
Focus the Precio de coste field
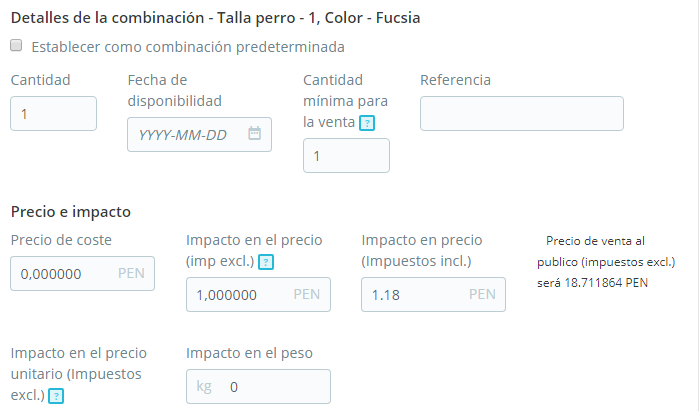(64, 273)
